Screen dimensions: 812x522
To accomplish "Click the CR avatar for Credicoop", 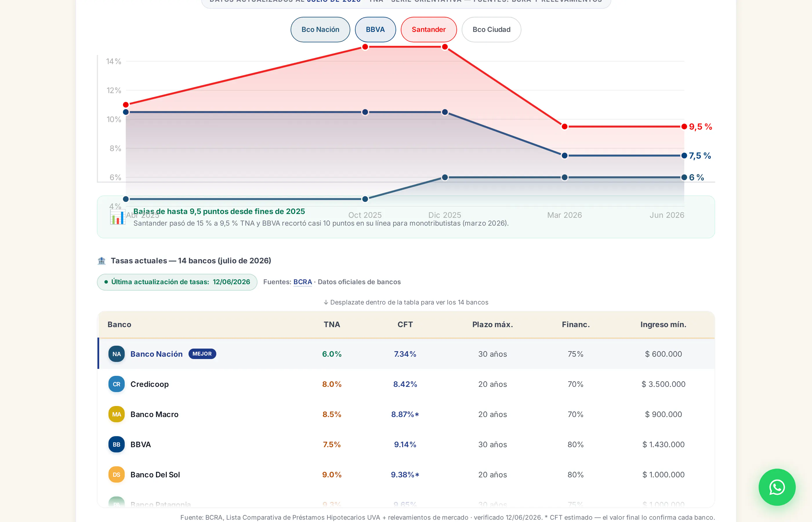I will point(117,384).
